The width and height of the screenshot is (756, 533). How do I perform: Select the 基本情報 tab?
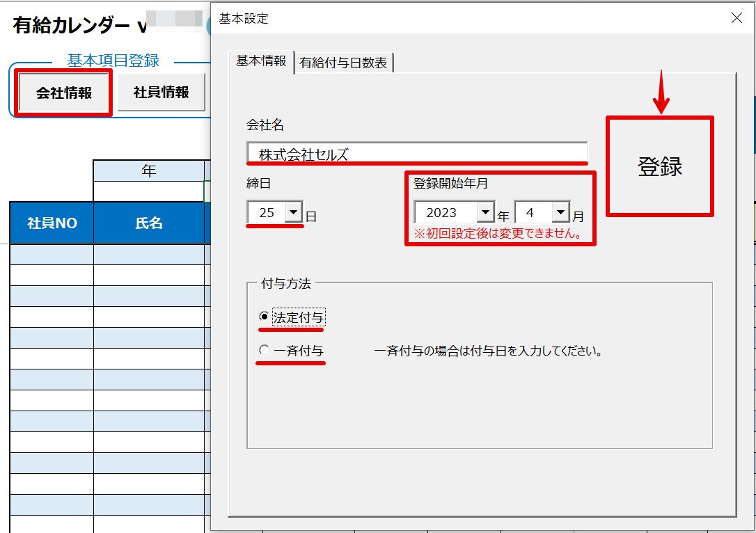(261, 61)
